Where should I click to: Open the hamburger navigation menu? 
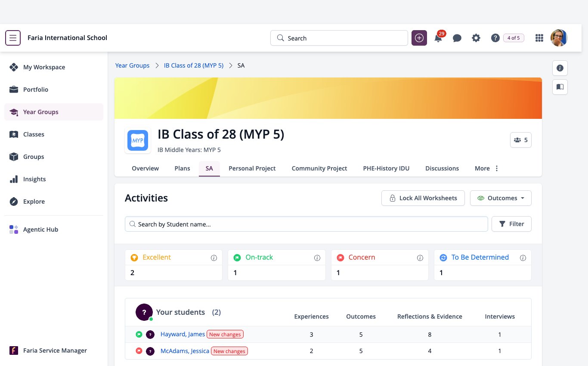click(13, 38)
